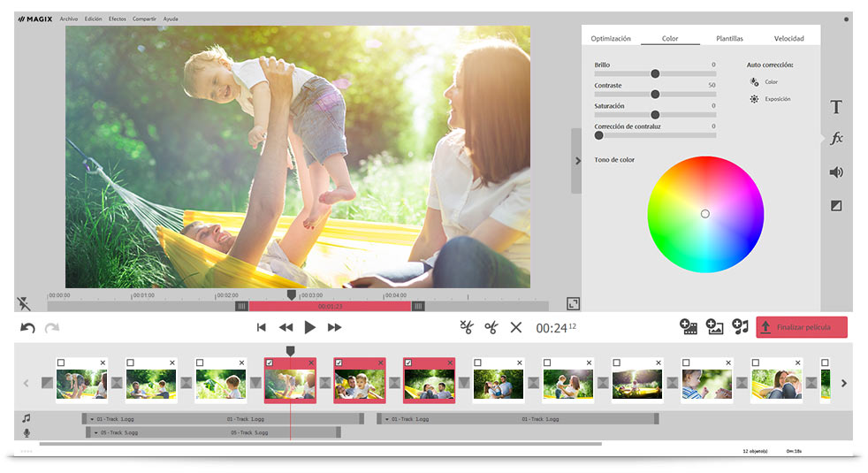The width and height of the screenshot is (868, 473).
Task: Select the Color tab
Action: pos(670,38)
